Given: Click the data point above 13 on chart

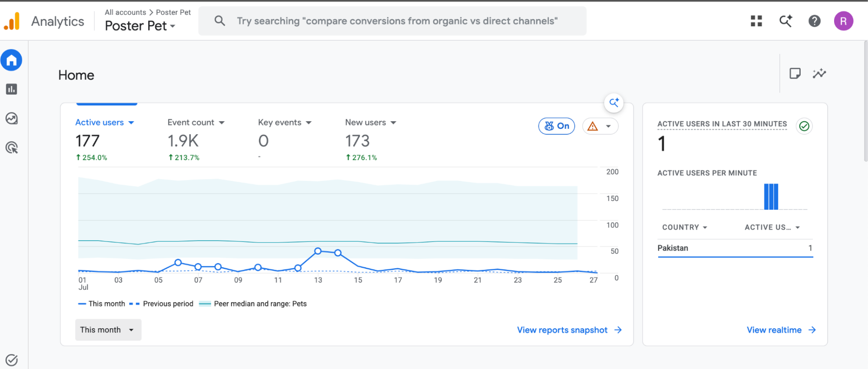Looking at the screenshot, I should (318, 251).
